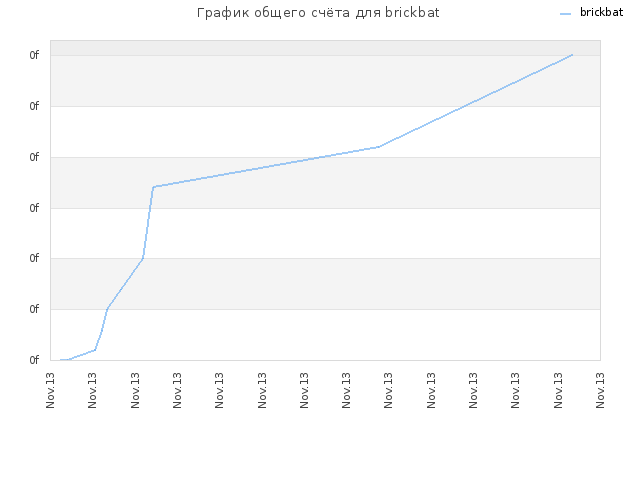Click the line bend where the final climb begins
Screen dimensions: 640x480
pos(379,147)
